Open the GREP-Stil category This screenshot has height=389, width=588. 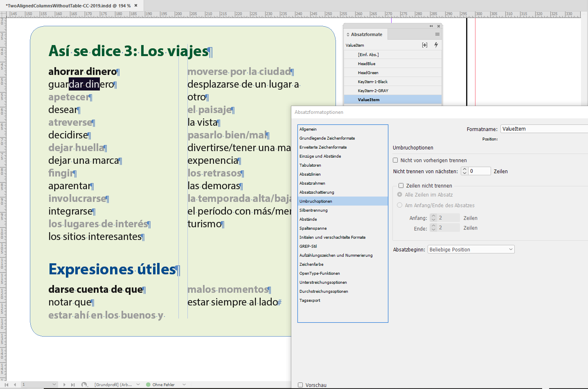click(x=343, y=246)
